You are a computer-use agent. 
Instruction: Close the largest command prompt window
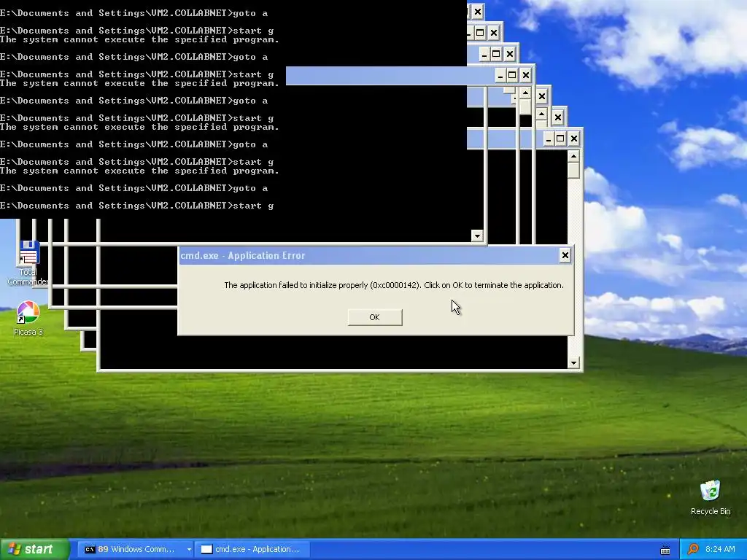[574, 139]
